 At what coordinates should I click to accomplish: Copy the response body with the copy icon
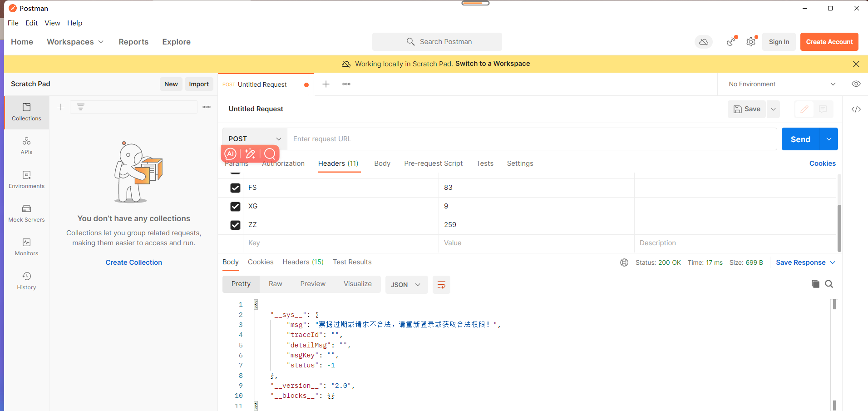(815, 284)
